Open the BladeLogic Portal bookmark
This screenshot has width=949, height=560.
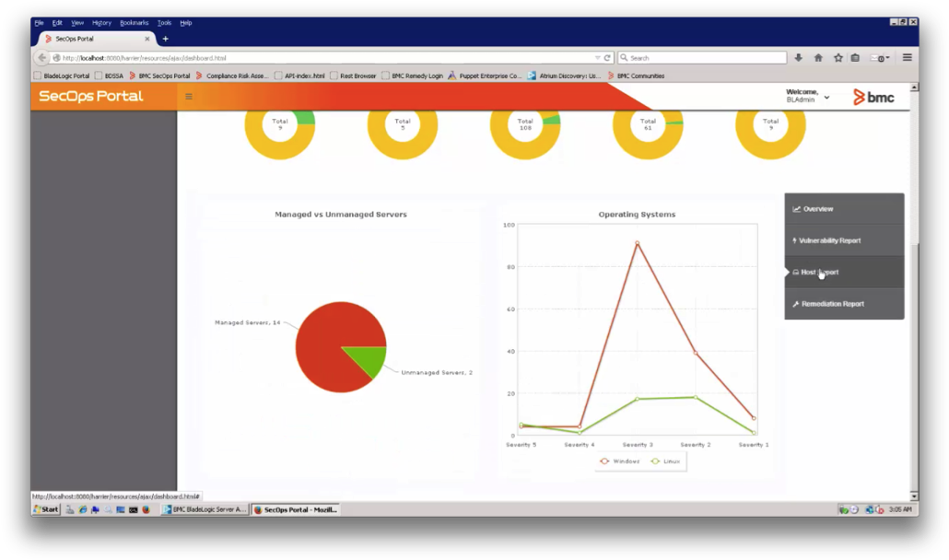coord(62,76)
